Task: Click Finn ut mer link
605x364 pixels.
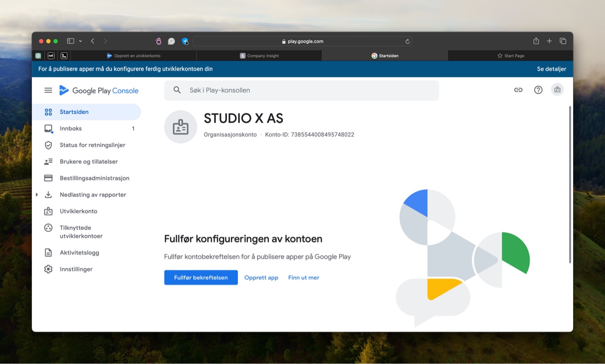Action: [304, 278]
